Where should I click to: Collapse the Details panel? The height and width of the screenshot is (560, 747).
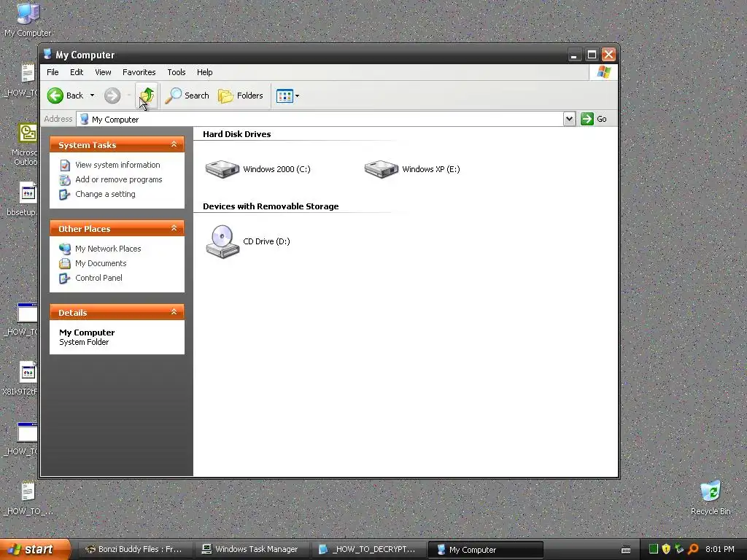coord(174,312)
